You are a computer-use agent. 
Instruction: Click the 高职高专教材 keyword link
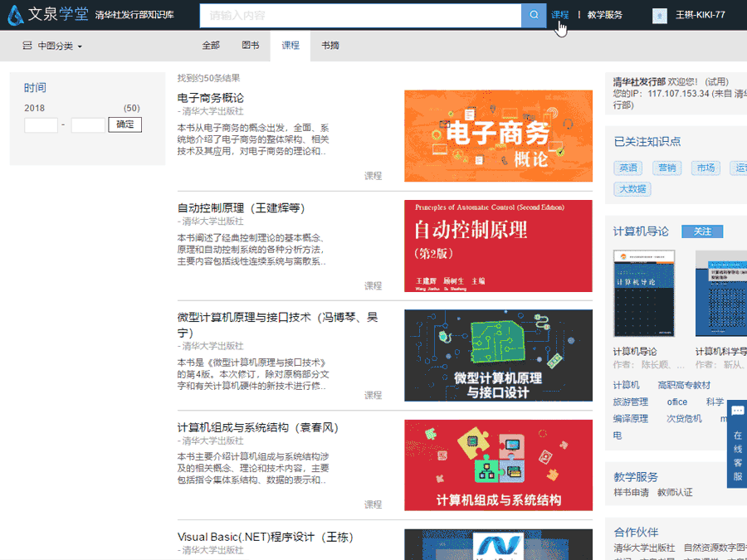click(x=684, y=385)
